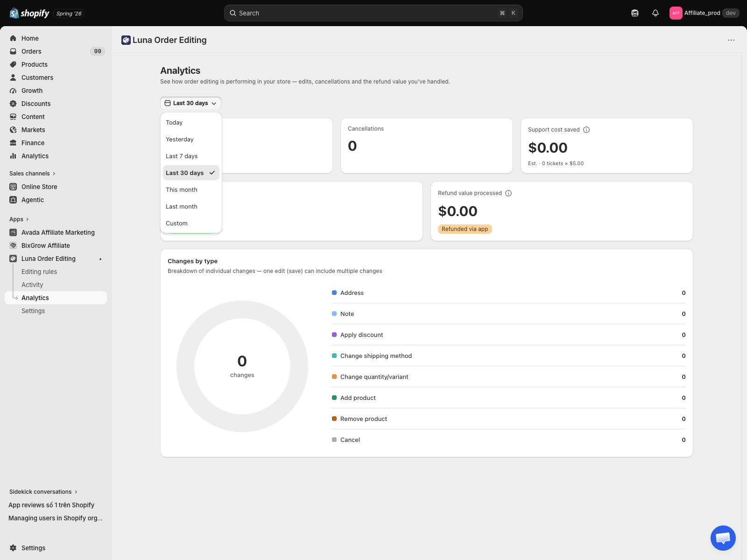Click the Note light-blue legend swatch
Viewport: 747px width, 560px height.
(x=334, y=314)
